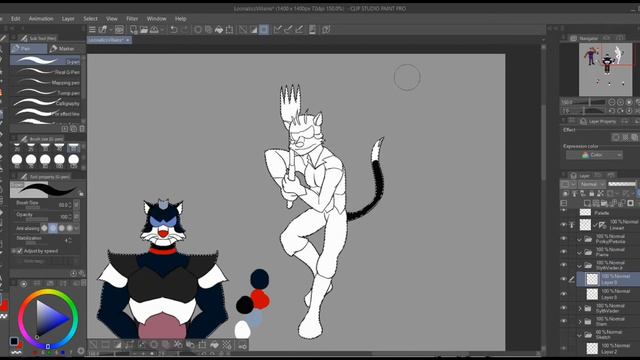This screenshot has width=640, height=360.
Task: Click the Redo arrow icon
Action: click(x=184, y=29)
